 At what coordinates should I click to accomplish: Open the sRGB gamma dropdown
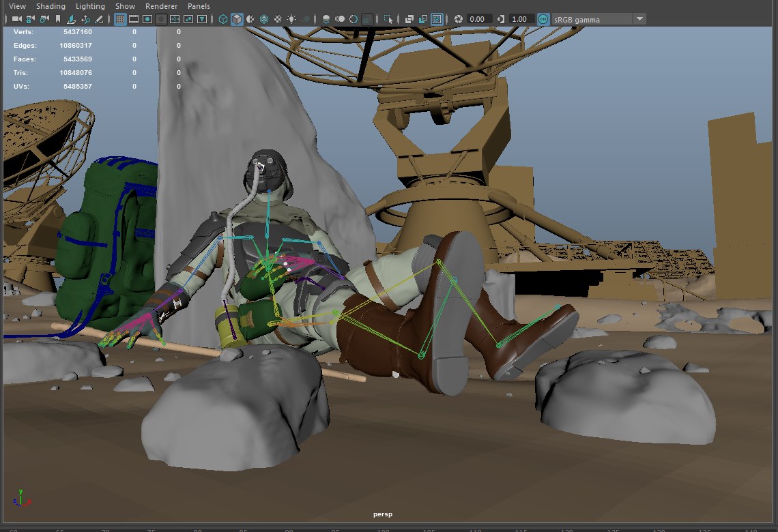[639, 19]
